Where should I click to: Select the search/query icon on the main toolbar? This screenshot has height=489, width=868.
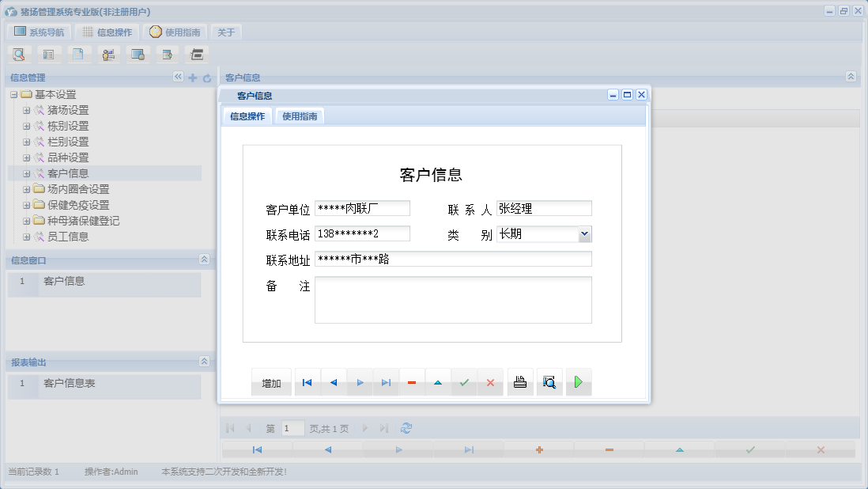[18, 54]
